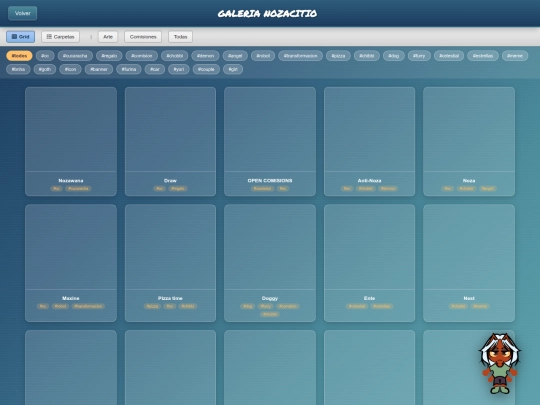
Task: Filter by #furina tag
Action: coord(129,69)
